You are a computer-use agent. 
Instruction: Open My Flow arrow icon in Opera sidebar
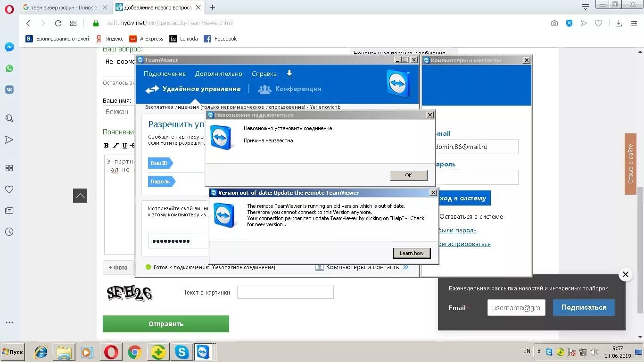tap(9, 140)
